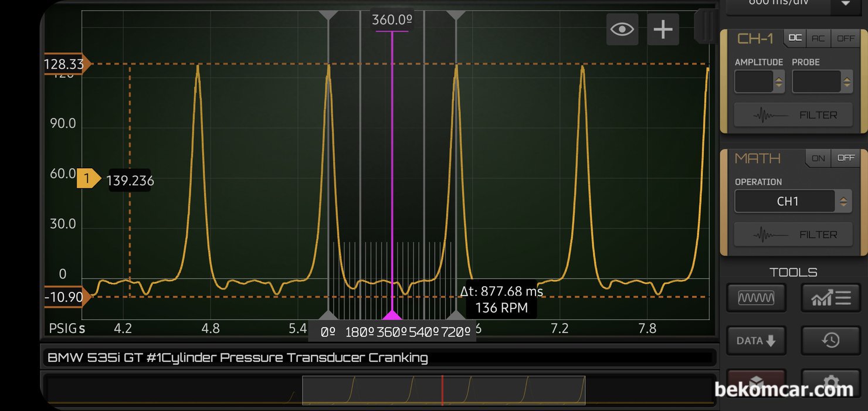Image resolution: width=868 pixels, height=411 pixels.
Task: Open the time per division dropdown
Action: [846, 3]
